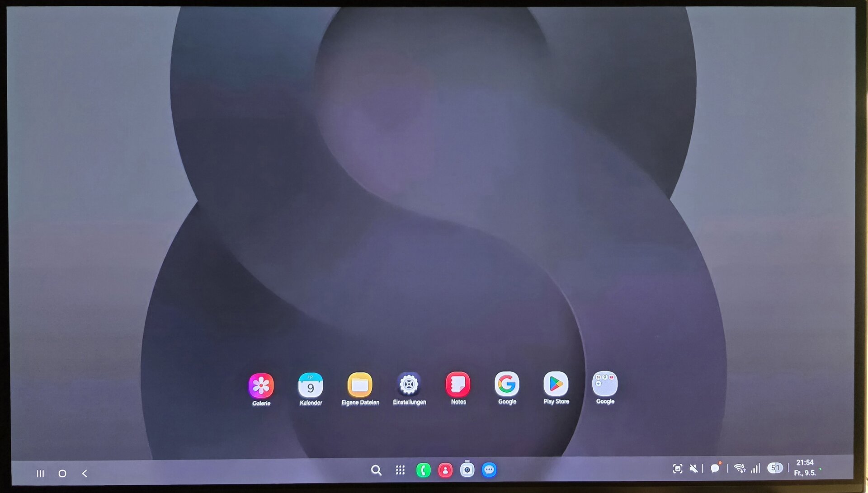
Task: Open Einstellungen settings app
Action: coord(409,385)
